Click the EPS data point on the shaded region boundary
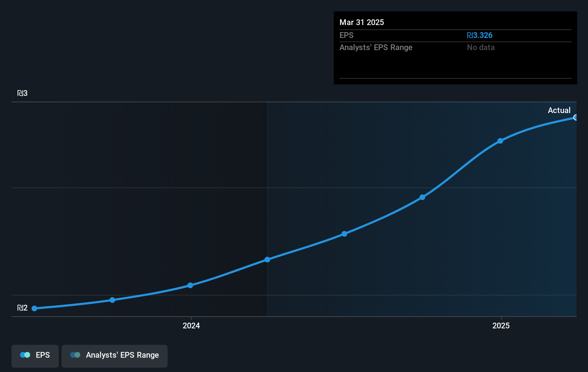 click(268, 259)
